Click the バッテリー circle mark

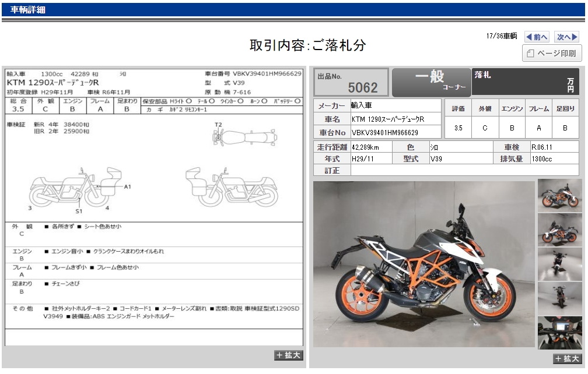pyautogui.click(x=297, y=101)
